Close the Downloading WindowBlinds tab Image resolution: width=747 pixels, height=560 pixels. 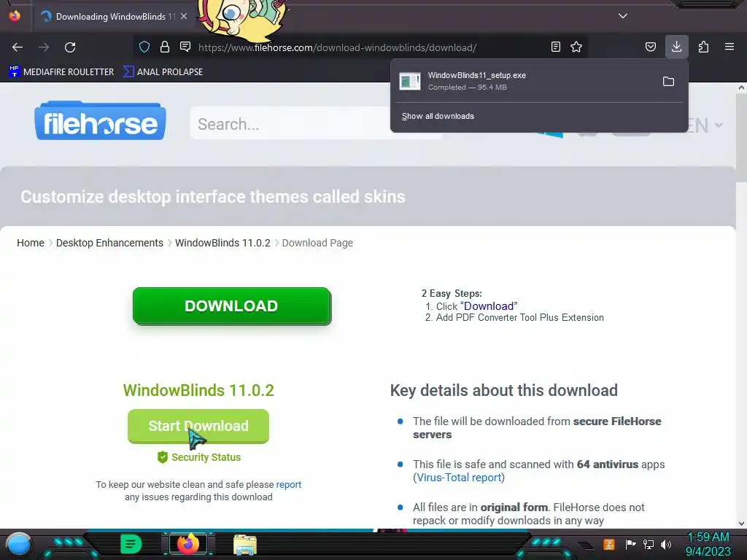pos(184,16)
